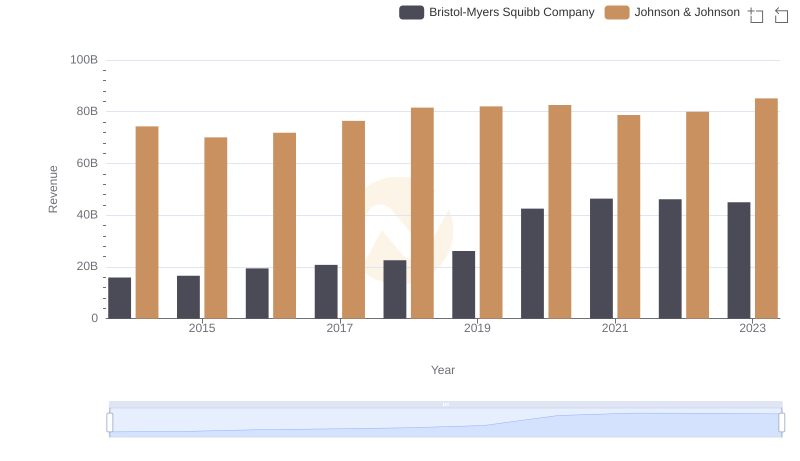Click Johnson & Johnson bar for 2019
The image size is (800, 461).
[491, 213]
